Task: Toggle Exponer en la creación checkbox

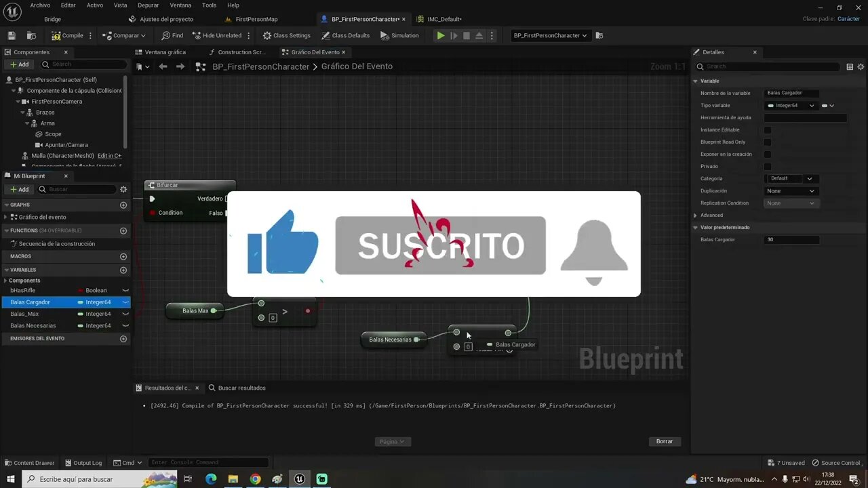Action: click(x=768, y=155)
